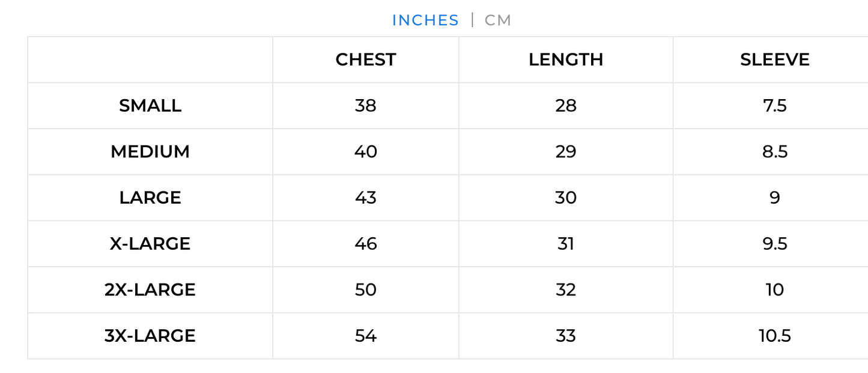This screenshot has width=868, height=373.
Task: Click the 3X-Large chest value 54
Action: click(366, 336)
